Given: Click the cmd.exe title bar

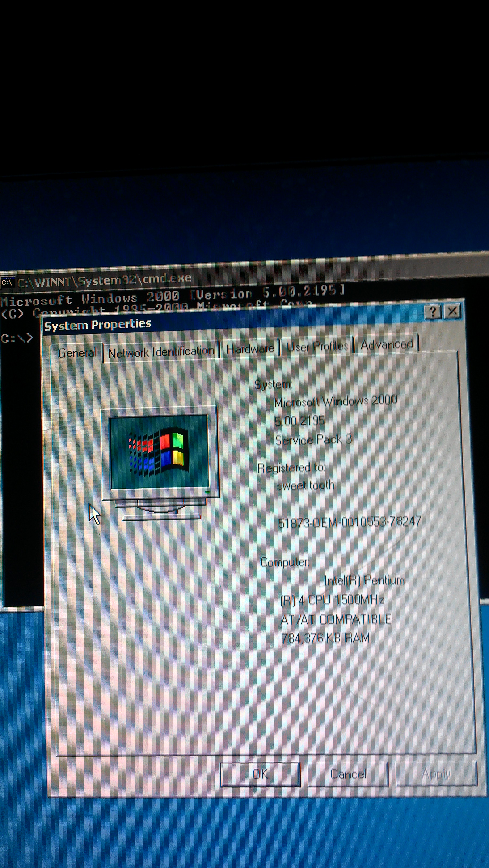Looking at the screenshot, I should (x=244, y=273).
